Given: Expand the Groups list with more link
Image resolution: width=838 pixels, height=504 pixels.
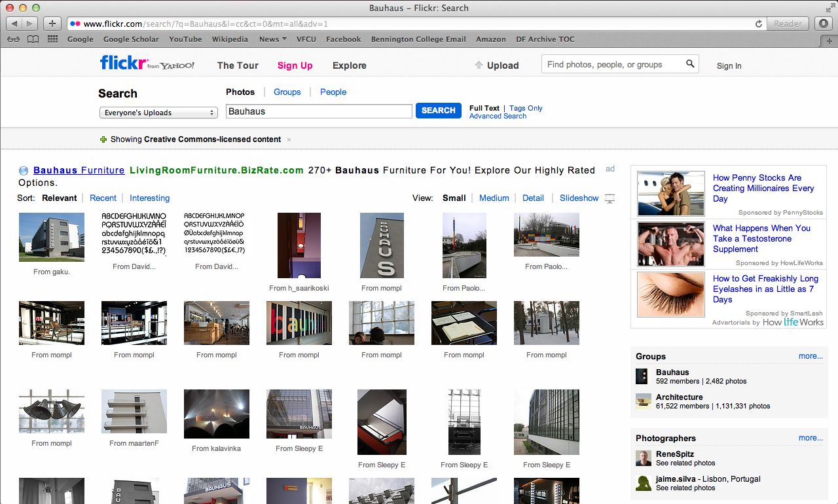Looking at the screenshot, I should coord(811,356).
